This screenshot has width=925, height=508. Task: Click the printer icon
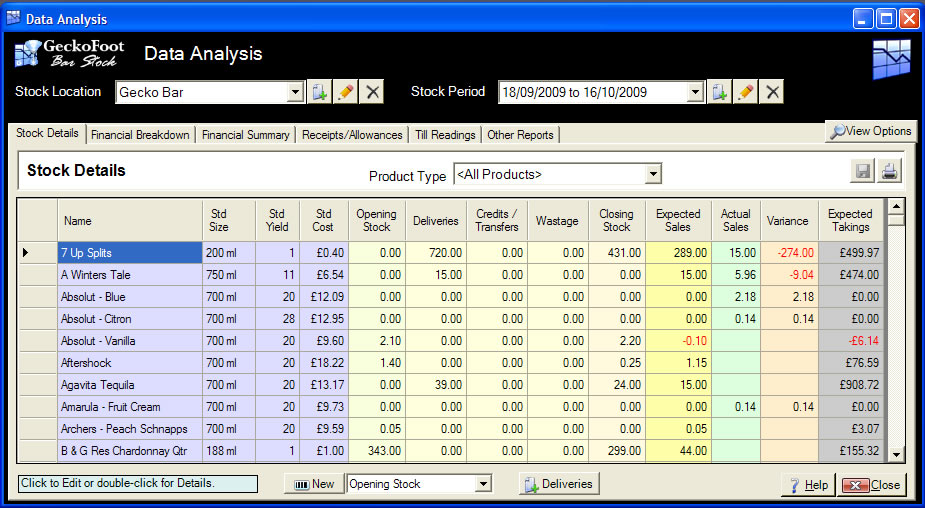click(x=888, y=172)
